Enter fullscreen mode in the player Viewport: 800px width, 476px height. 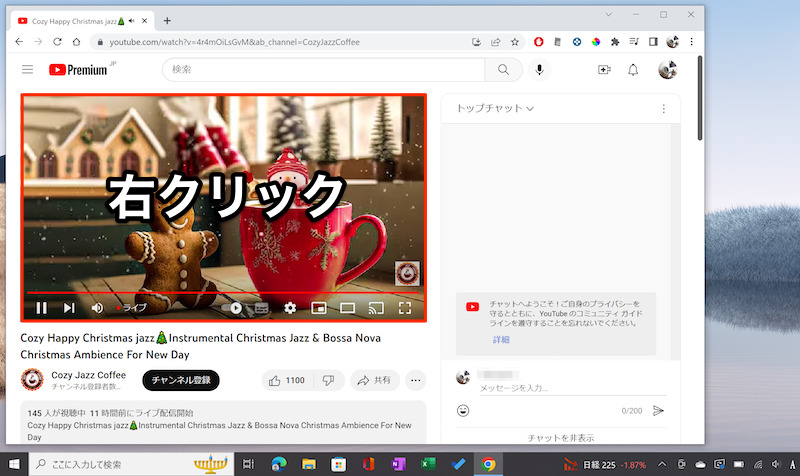[405, 308]
